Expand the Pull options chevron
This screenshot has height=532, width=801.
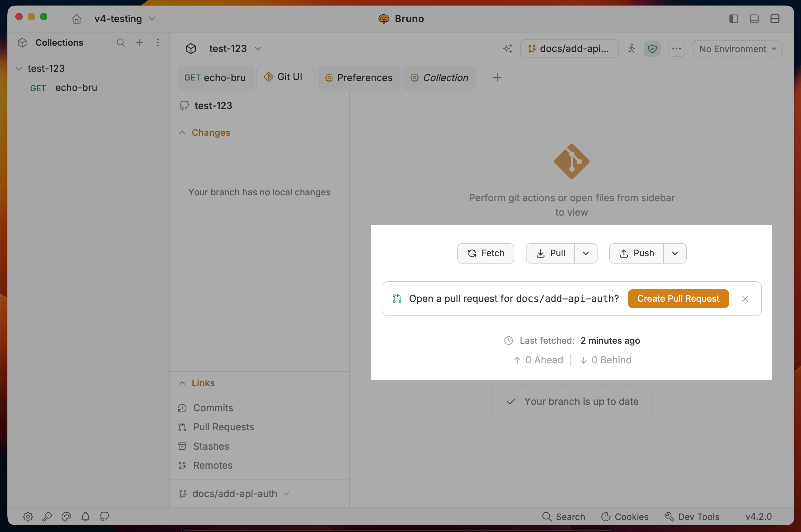coord(586,253)
